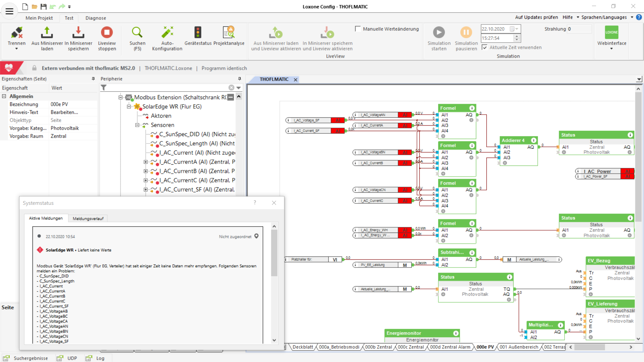Switch to the Meldungsverlauf tab
The height and width of the screenshot is (362, 644).
88,219
